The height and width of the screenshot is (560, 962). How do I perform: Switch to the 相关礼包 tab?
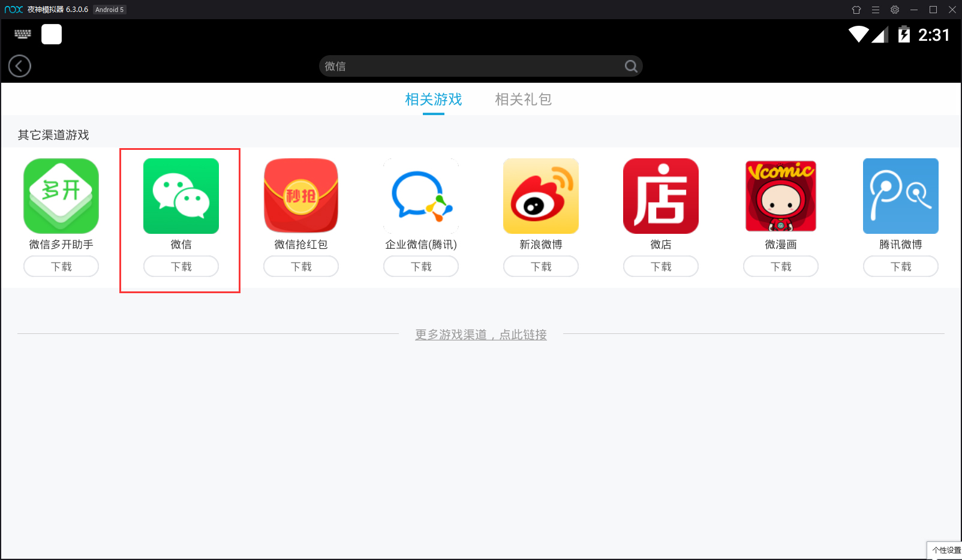[523, 99]
